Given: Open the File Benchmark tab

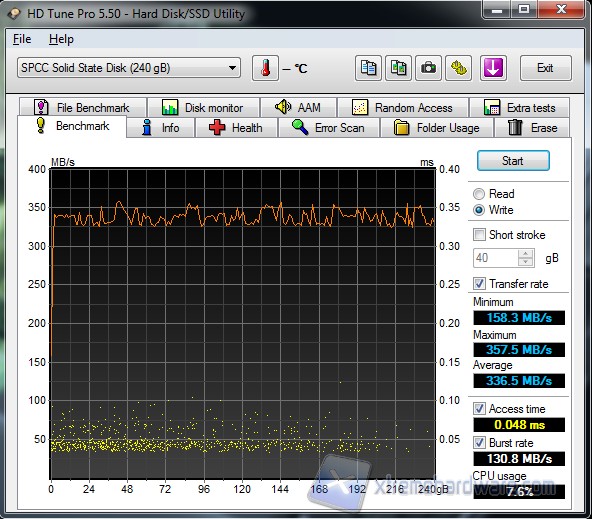Looking at the screenshot, I should [x=83, y=108].
